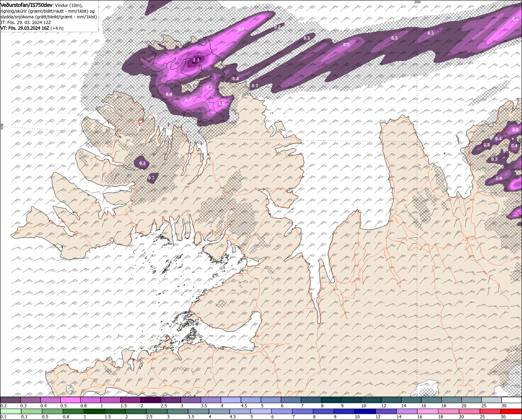The height and width of the screenshot is (420, 522).
Task: Pick lower legend green swatch at 0.5
Action: coord(53,411)
